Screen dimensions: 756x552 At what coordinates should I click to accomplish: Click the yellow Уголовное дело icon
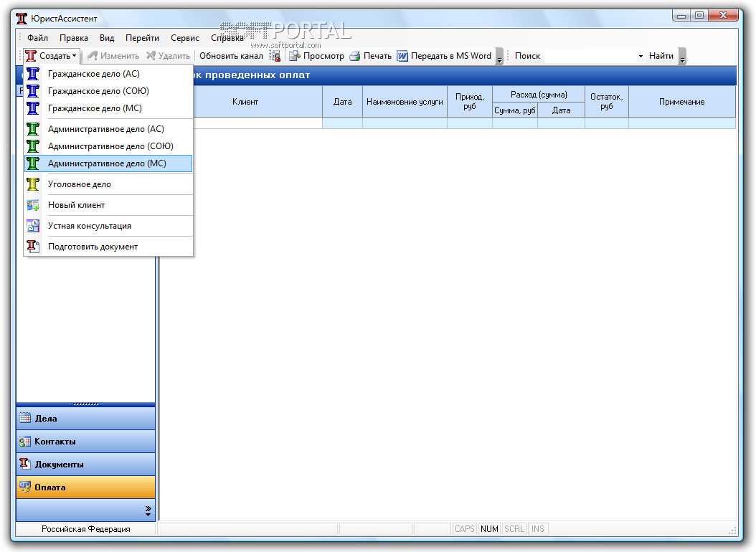[33, 184]
